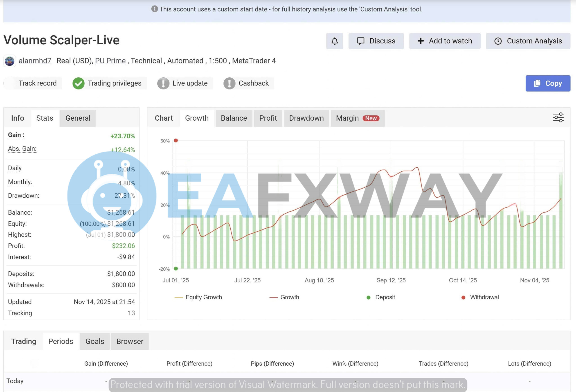Click the red withdrawal marker on chart
Viewport: 576px width, 392px height.
(176, 141)
